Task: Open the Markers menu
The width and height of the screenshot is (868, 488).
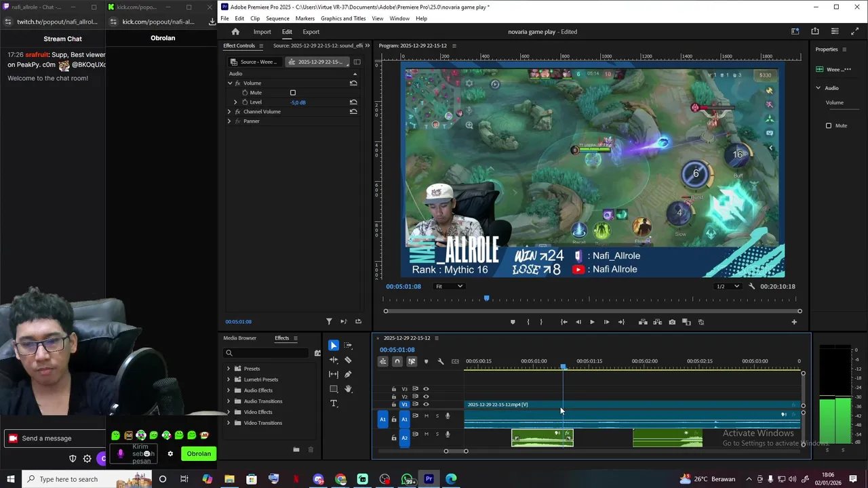Action: click(x=304, y=18)
